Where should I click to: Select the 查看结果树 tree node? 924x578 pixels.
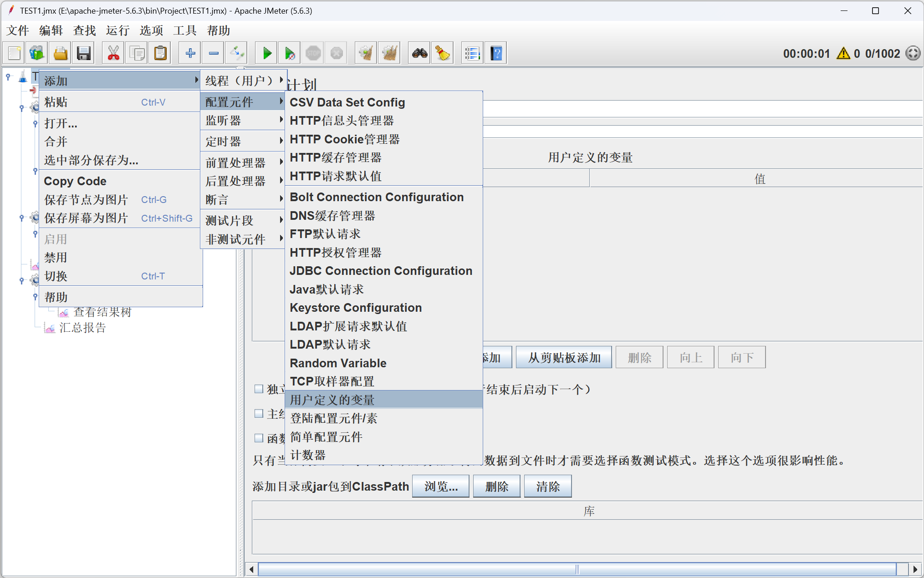(x=102, y=312)
